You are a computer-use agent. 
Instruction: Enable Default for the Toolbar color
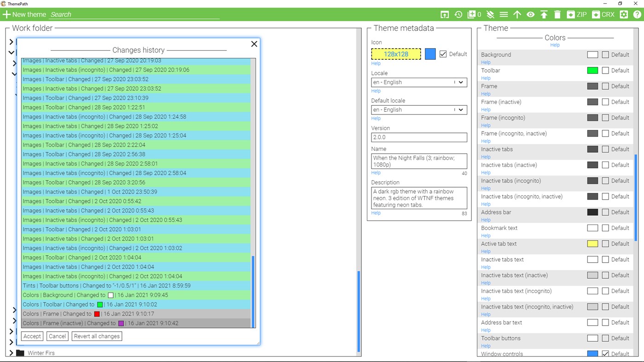605,70
